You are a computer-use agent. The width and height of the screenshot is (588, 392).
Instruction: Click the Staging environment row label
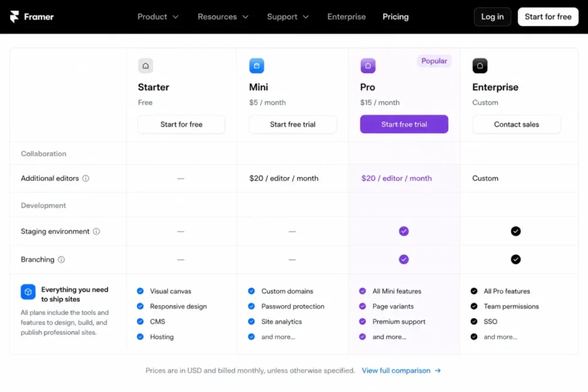click(55, 232)
